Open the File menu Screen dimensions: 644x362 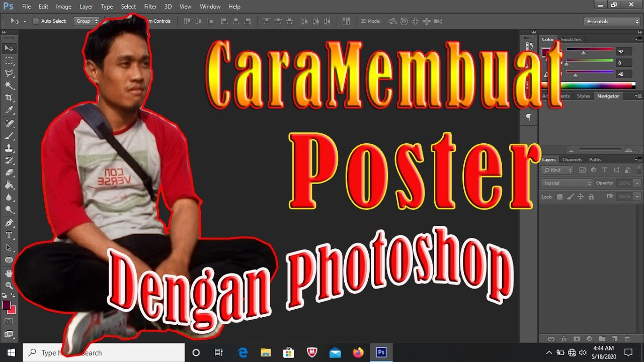27,7
